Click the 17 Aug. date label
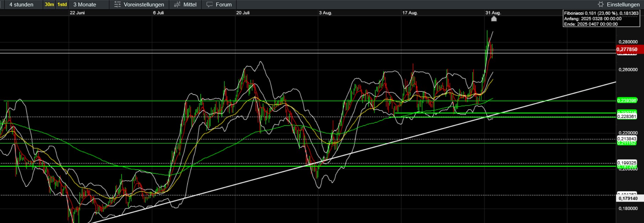 tap(410, 13)
